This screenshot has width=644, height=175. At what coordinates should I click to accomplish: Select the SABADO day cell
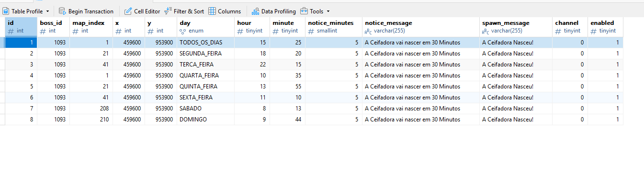(205, 108)
